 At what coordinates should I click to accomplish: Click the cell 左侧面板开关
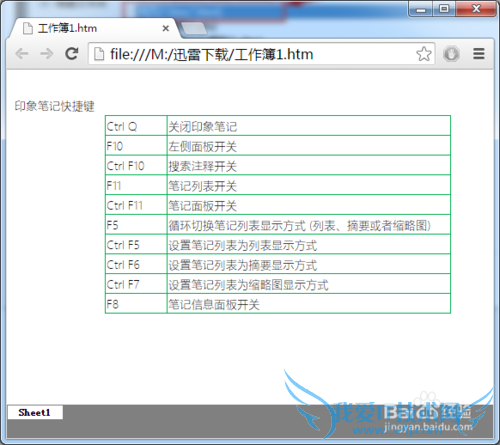[309, 145]
